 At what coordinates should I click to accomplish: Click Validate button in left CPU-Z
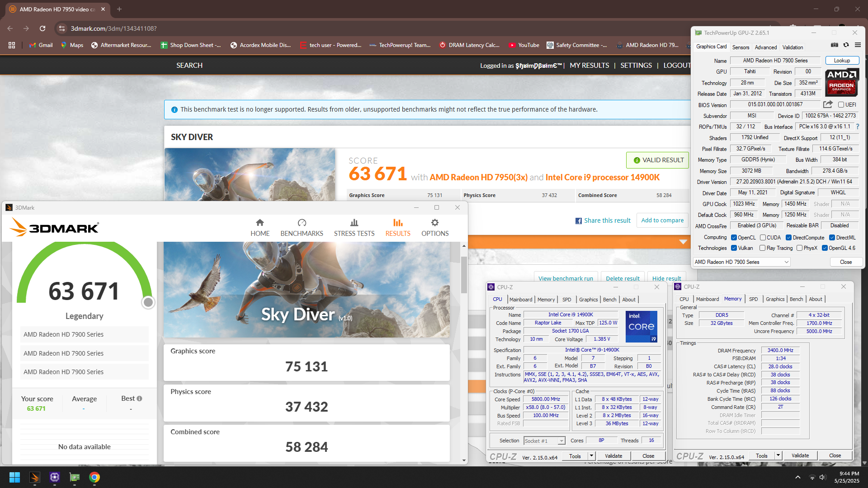pyautogui.click(x=613, y=456)
